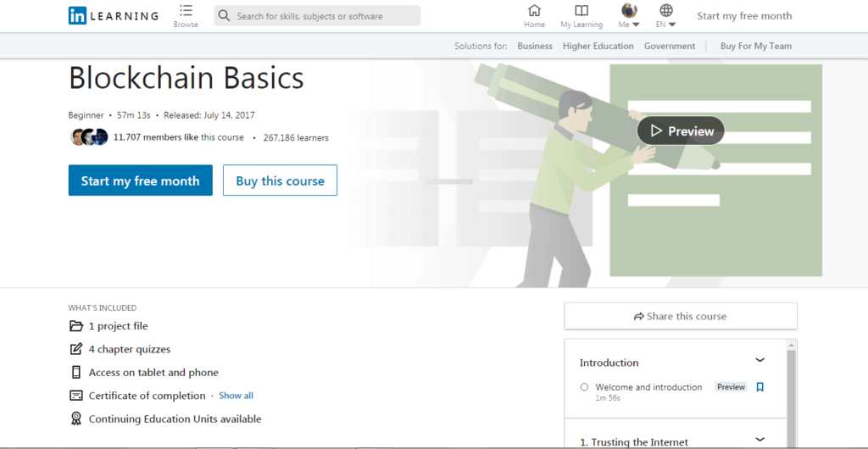Image resolution: width=868 pixels, height=449 pixels.
Task: Click the Continuing Education ribbon icon
Action: 75,419
